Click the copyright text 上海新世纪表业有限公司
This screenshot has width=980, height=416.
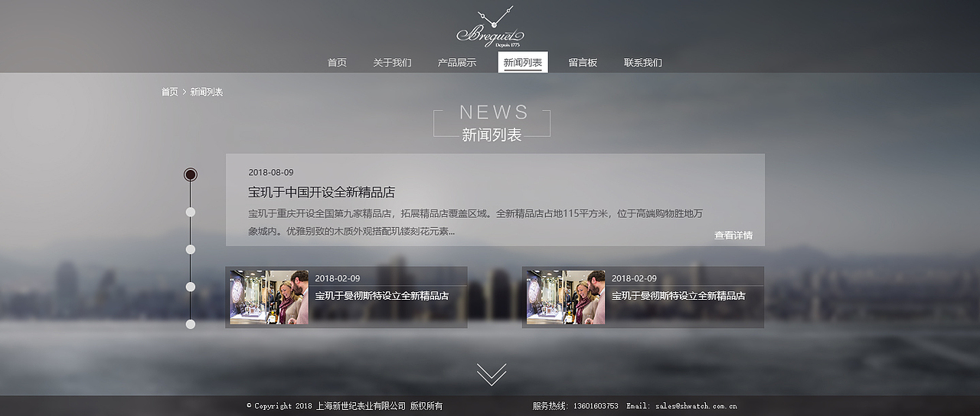point(361,406)
